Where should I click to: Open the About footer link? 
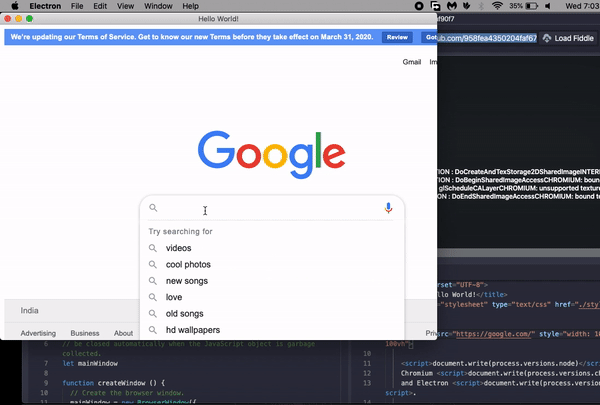pyautogui.click(x=123, y=333)
